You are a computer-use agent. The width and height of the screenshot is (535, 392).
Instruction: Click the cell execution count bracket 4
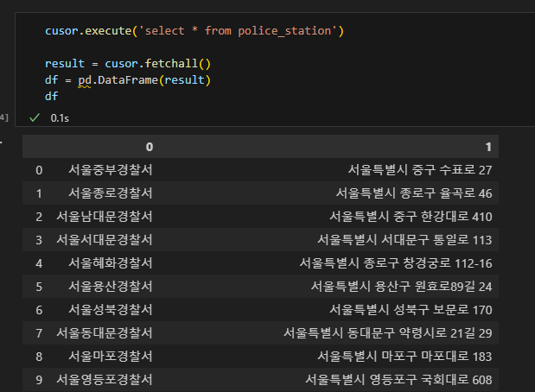(3, 118)
